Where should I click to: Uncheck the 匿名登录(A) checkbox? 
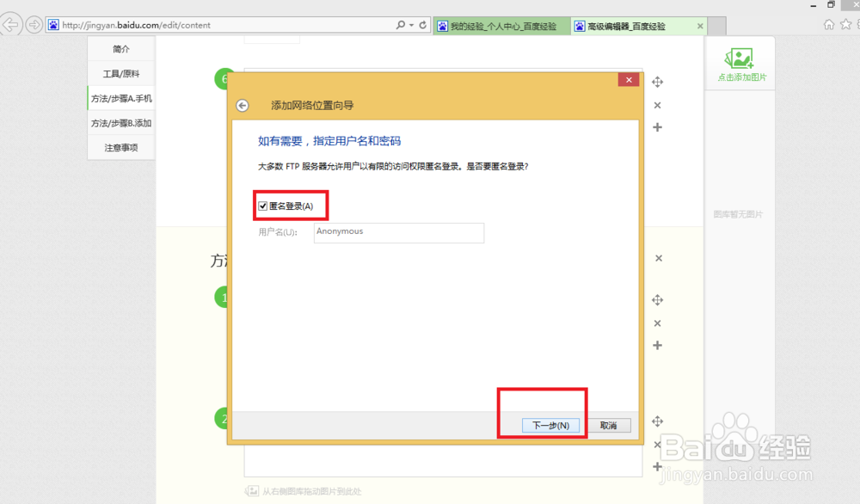(262, 205)
